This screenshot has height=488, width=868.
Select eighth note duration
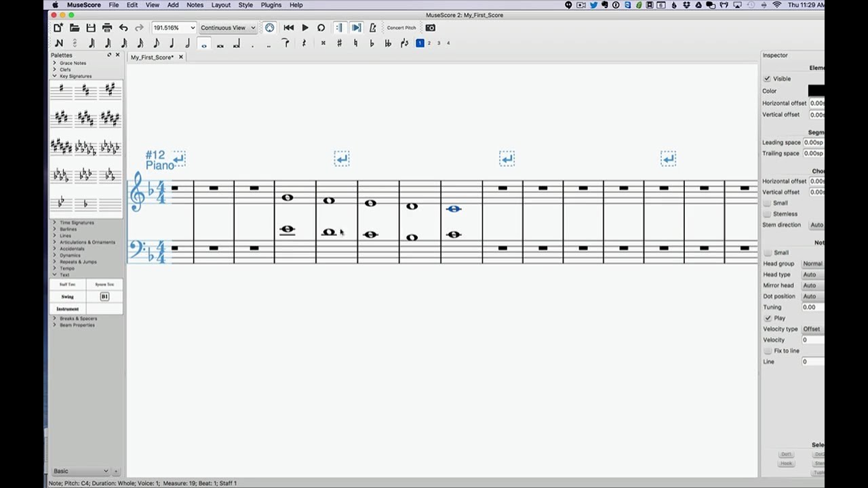156,43
